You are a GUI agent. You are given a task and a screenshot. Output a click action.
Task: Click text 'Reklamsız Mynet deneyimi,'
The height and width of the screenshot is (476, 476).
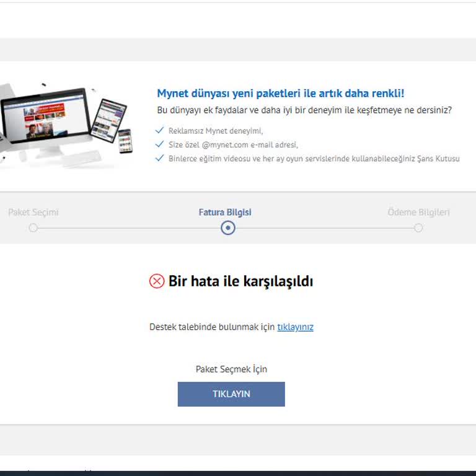(216, 131)
